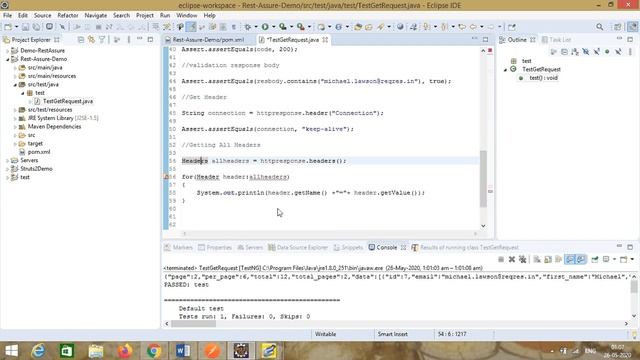Screen dimensions: 640x360
Task: Open the Source menu
Action: pyautogui.click(x=42, y=15)
